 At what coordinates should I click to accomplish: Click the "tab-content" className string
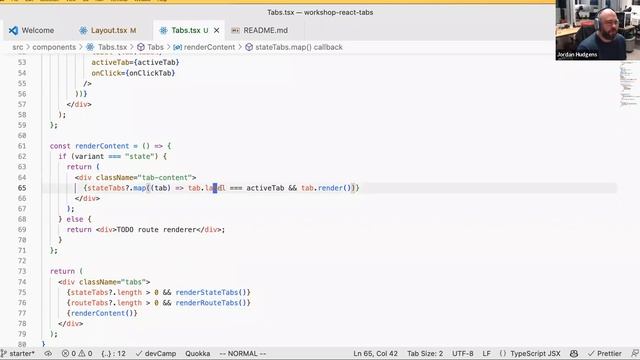[x=164, y=178]
